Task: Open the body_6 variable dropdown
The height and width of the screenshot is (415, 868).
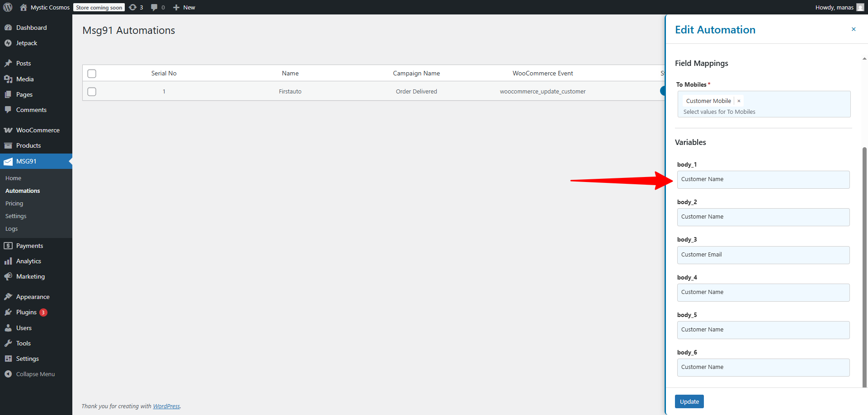Action: tap(763, 367)
